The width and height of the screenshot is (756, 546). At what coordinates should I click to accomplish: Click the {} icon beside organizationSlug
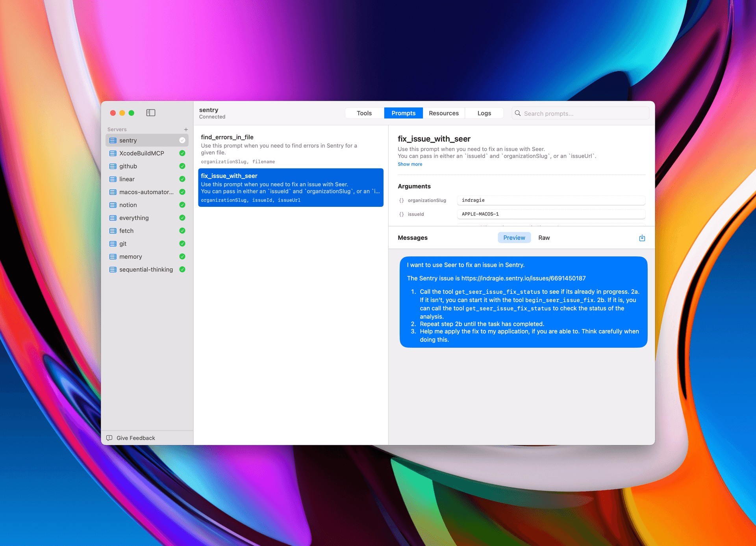(401, 200)
